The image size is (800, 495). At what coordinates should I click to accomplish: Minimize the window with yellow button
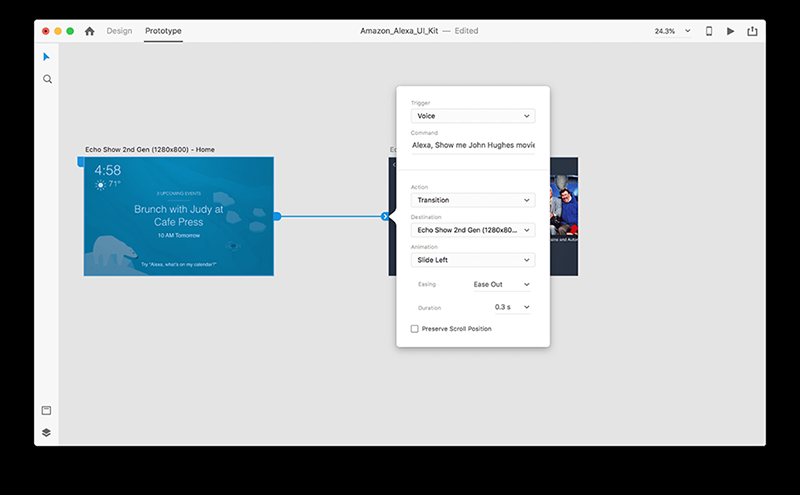pyautogui.click(x=58, y=31)
